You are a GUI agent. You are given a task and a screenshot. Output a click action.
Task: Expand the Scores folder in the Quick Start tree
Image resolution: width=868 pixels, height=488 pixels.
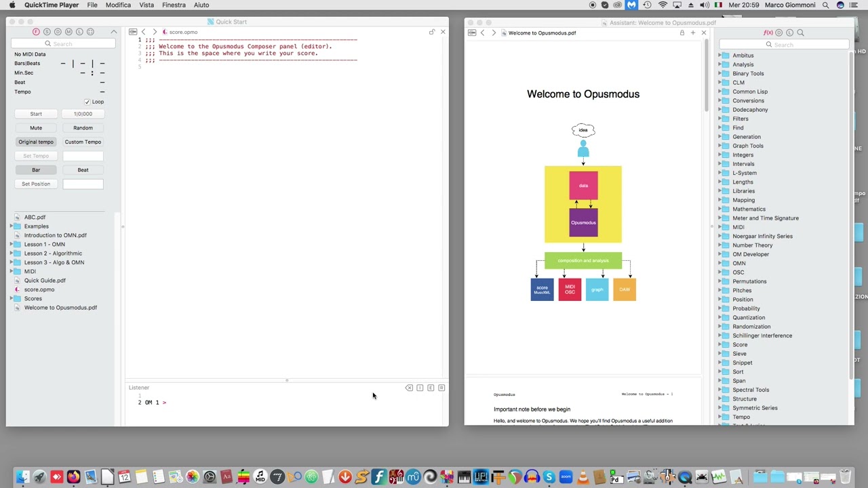pyautogui.click(x=12, y=298)
